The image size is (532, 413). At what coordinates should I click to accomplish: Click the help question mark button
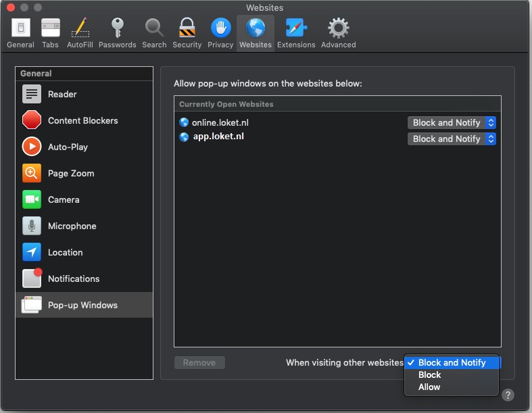[508, 395]
